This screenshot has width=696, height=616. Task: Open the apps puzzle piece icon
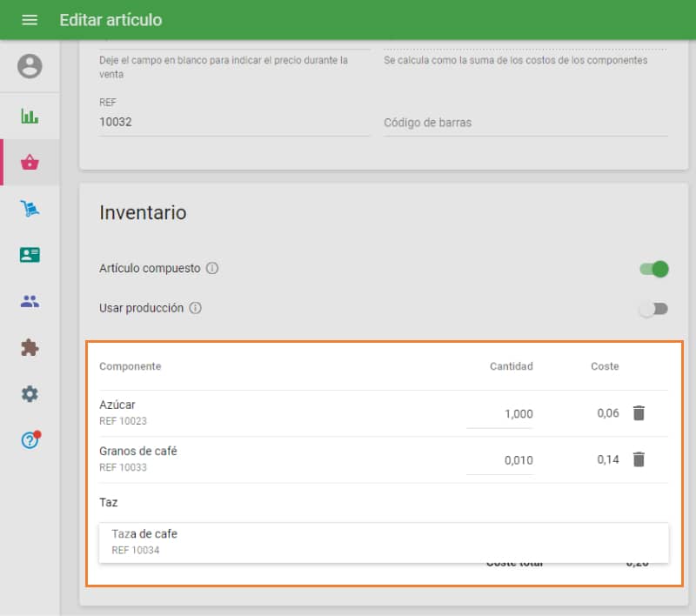click(x=29, y=347)
